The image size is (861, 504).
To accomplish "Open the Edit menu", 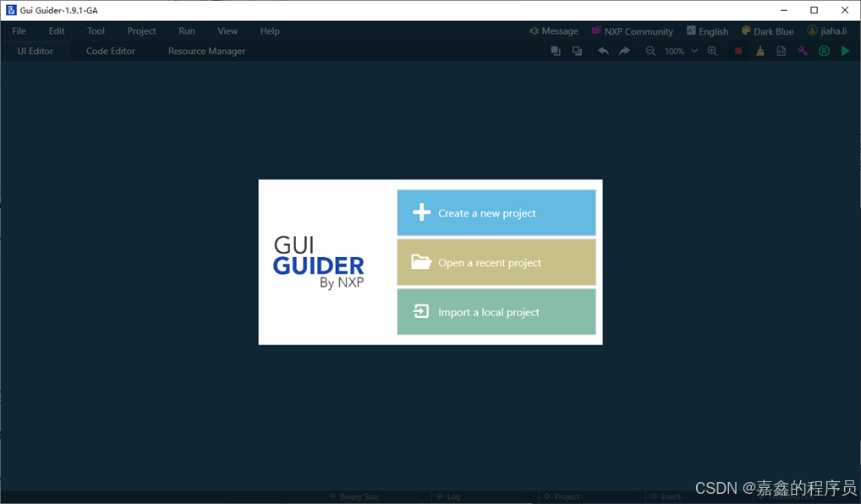I will tap(57, 30).
